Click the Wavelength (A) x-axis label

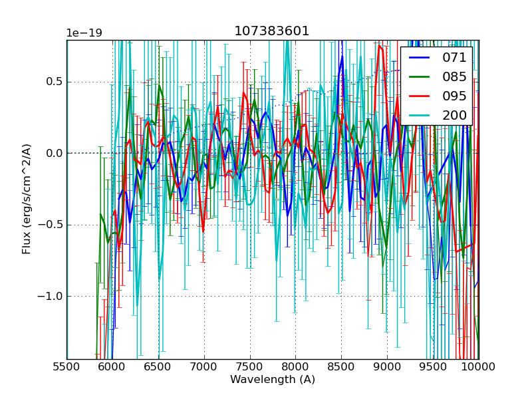point(273,380)
